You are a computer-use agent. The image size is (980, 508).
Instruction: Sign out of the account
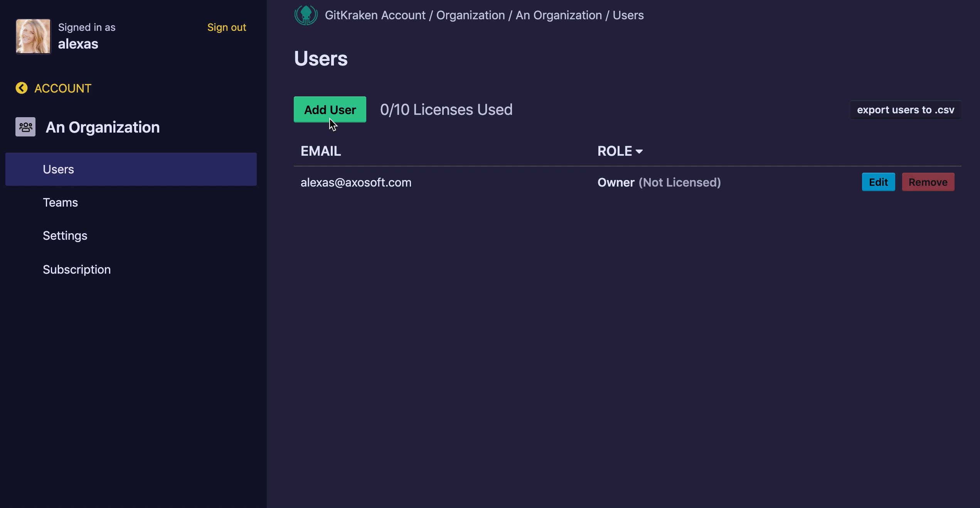(x=227, y=27)
